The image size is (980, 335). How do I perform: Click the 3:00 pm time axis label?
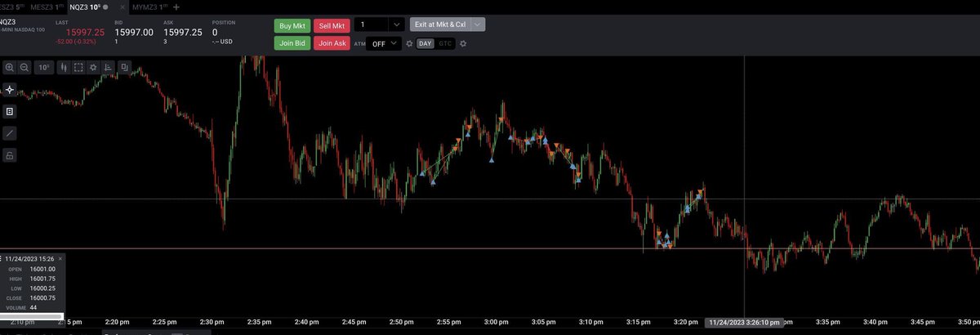[x=497, y=324]
